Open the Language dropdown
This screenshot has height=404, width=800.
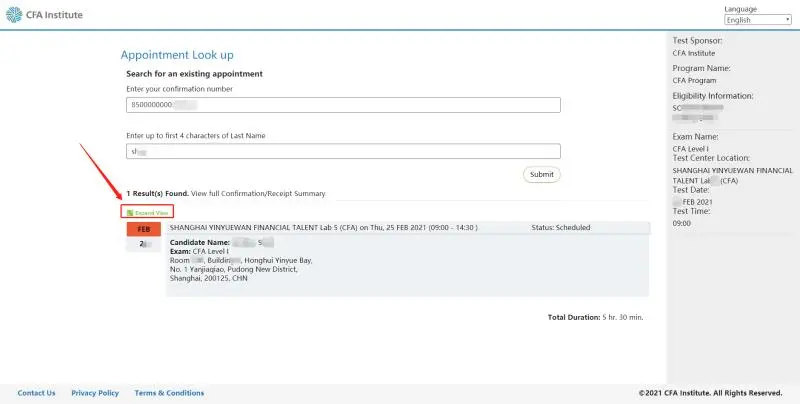[757, 20]
